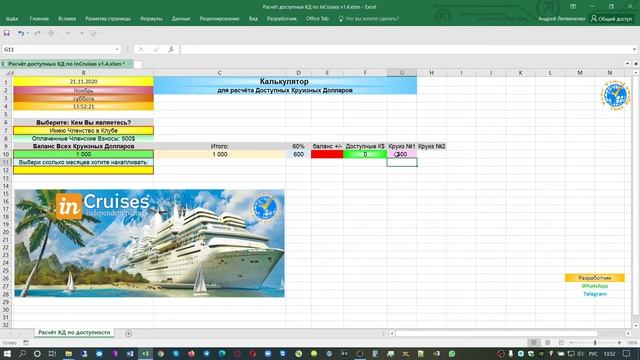This screenshot has width=640, height=360.
Task: Click the Select All corner triangle
Action: (x=7, y=73)
